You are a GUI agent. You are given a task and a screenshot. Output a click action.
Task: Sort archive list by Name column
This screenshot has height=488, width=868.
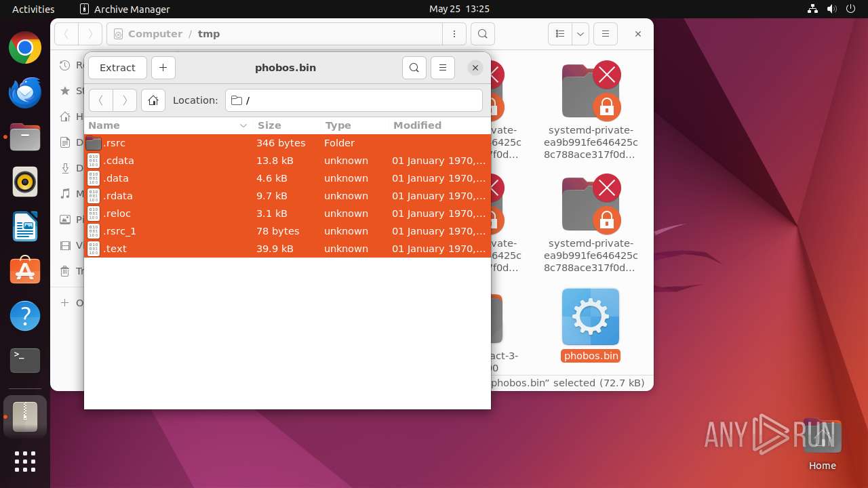point(168,125)
